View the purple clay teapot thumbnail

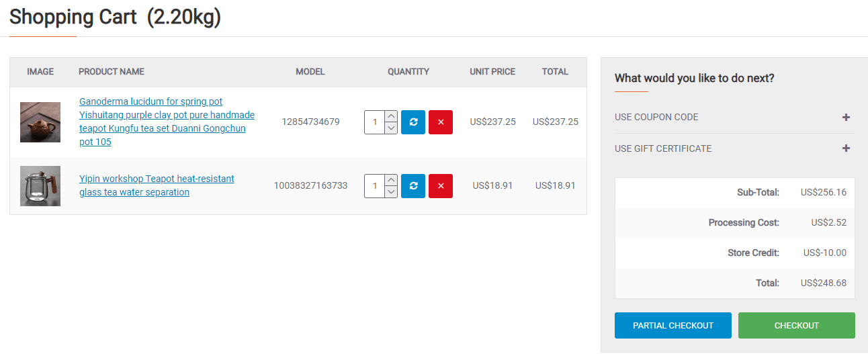(40, 122)
